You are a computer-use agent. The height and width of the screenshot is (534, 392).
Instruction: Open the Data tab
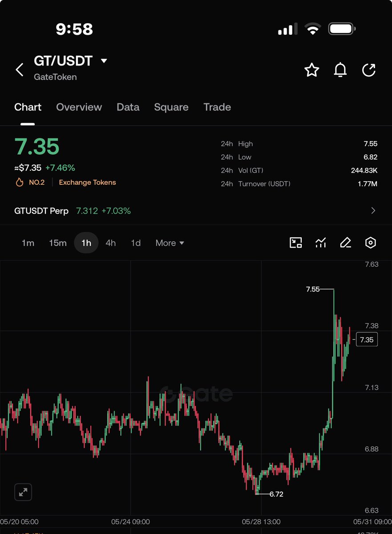(x=128, y=107)
